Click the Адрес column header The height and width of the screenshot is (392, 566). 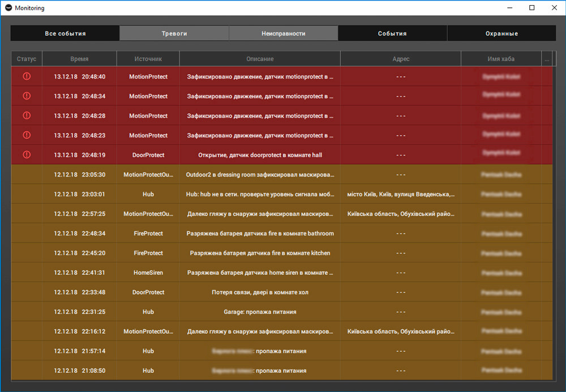[x=401, y=59]
